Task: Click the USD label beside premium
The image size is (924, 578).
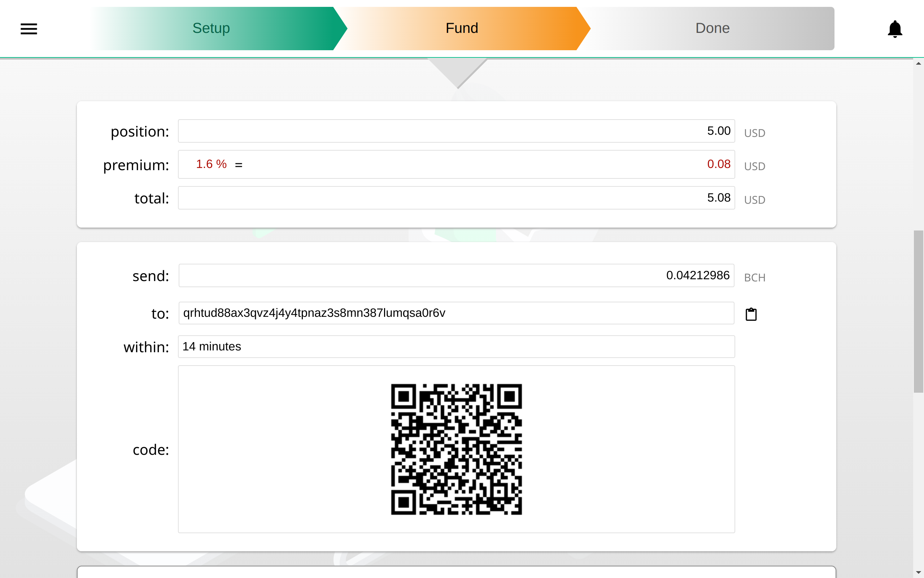Action: (x=754, y=166)
